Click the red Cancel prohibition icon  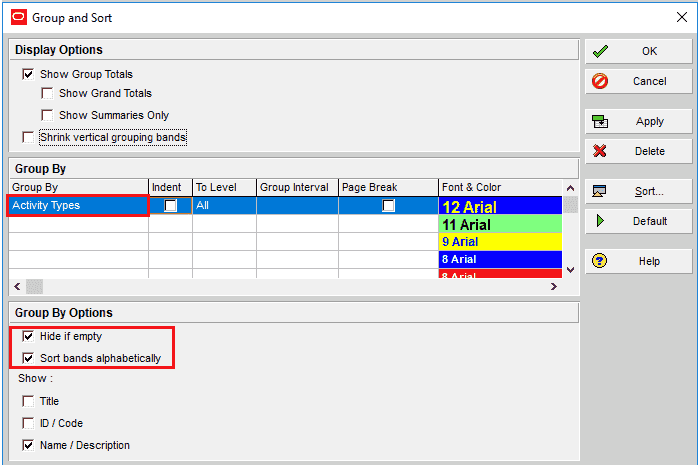click(600, 81)
